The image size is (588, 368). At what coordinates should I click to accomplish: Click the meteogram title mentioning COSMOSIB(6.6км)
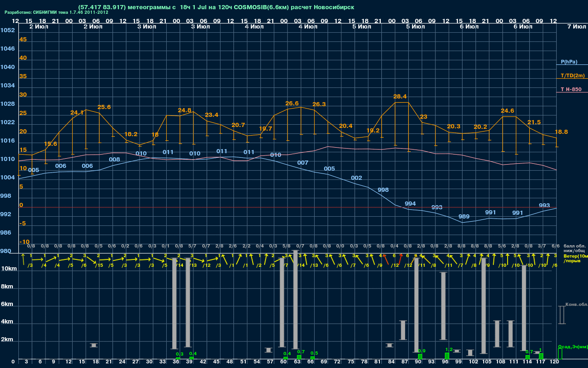(216, 7)
